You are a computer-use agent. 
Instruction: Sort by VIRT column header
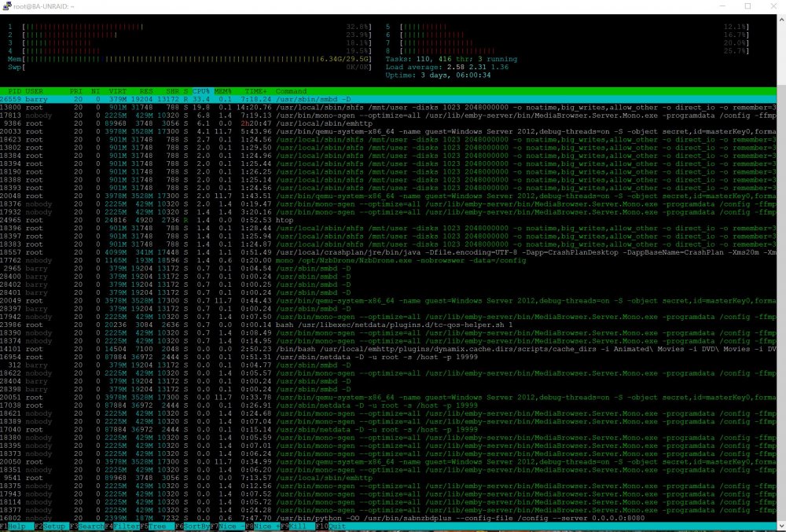118,91
